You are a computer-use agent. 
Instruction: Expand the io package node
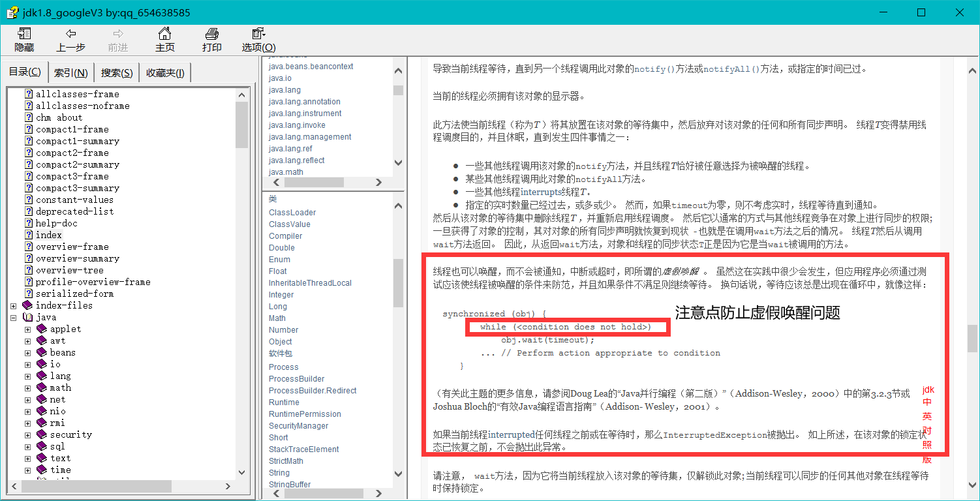pos(27,364)
